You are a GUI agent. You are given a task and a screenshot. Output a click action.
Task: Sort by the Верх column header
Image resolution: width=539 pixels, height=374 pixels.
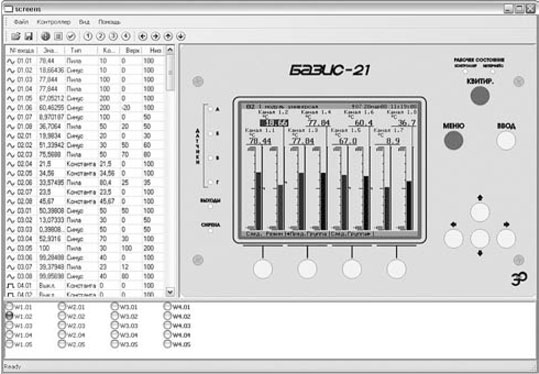click(x=131, y=51)
